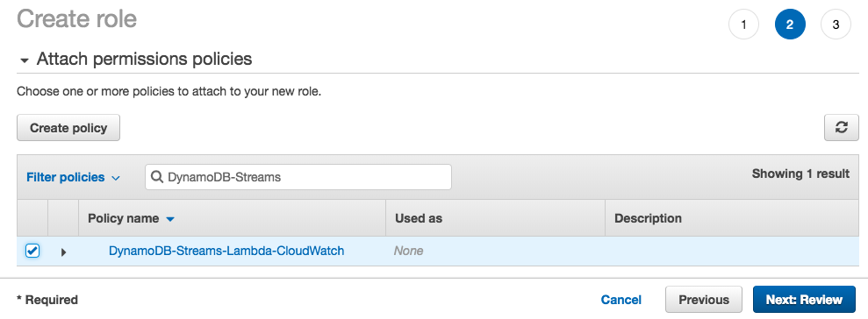Click the Attach permissions policies heading

(145, 59)
